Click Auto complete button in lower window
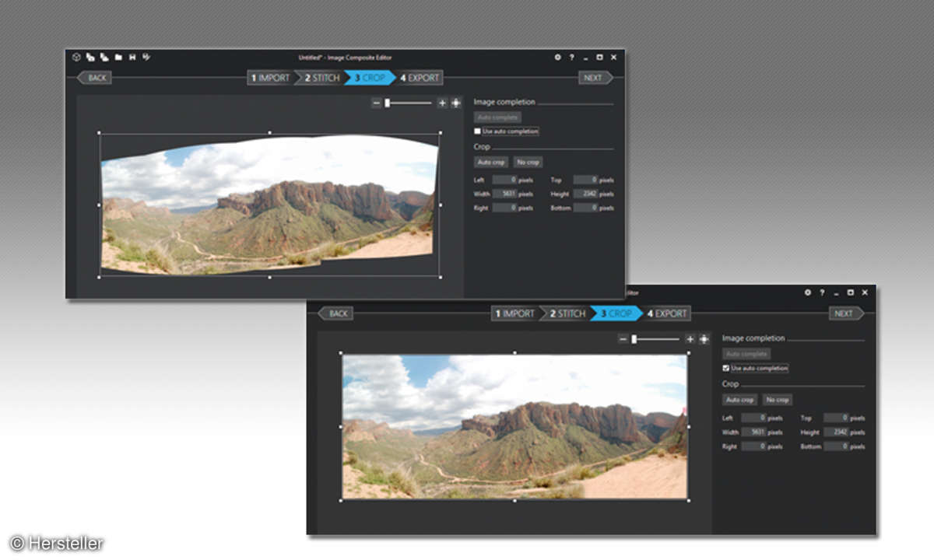This screenshot has width=934, height=560. [x=746, y=354]
